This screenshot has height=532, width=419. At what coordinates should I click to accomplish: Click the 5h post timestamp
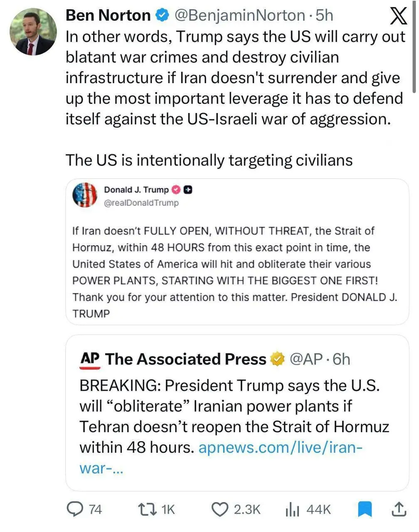pyautogui.click(x=324, y=15)
